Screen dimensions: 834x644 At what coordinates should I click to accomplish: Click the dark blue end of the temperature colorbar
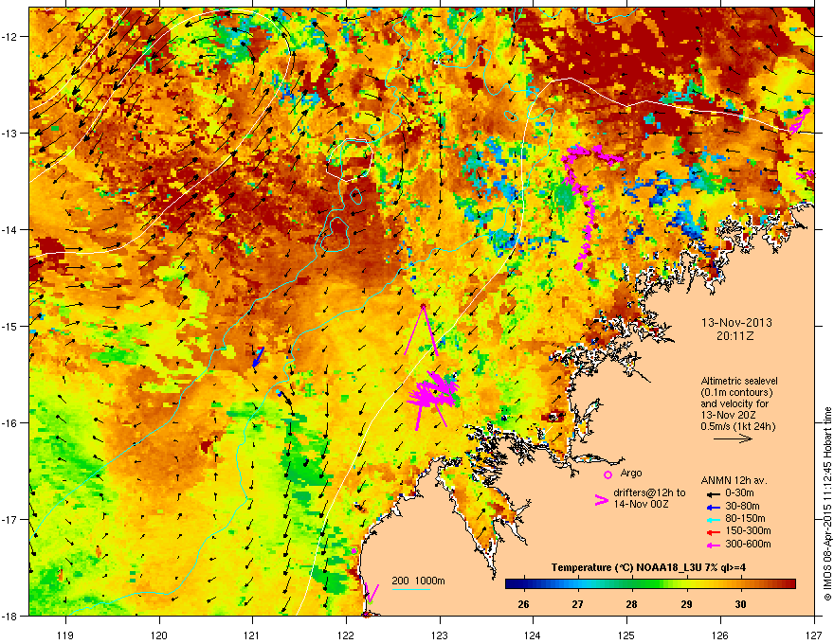coord(511,584)
